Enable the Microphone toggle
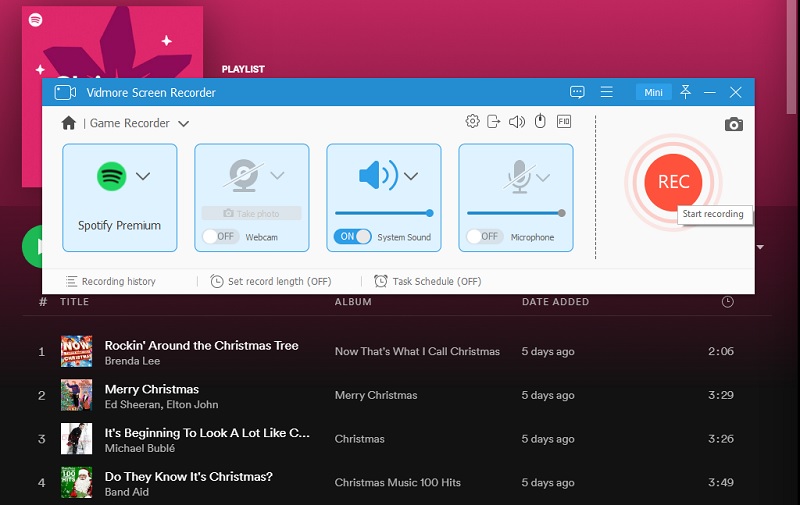This screenshot has height=505, width=800. coord(483,237)
